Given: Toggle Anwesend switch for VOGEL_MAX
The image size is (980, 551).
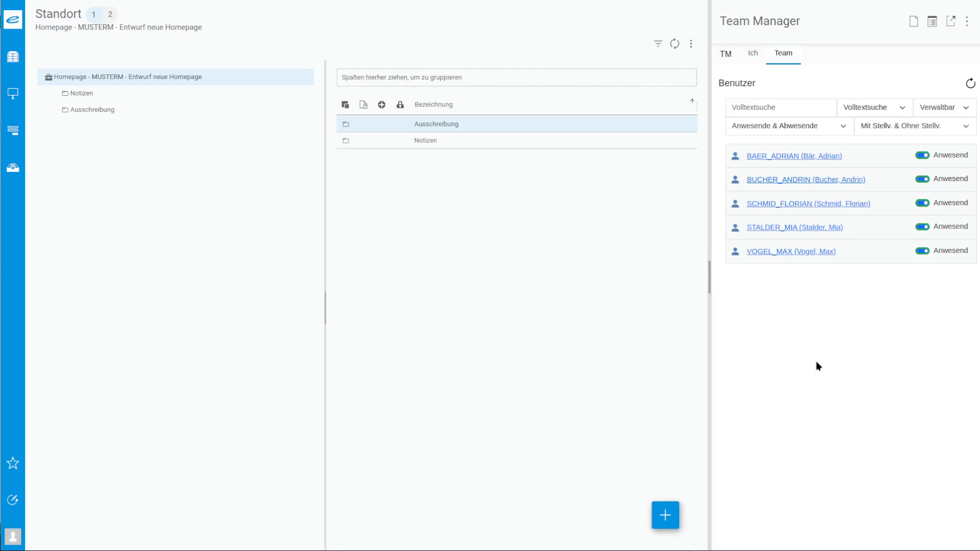Looking at the screenshot, I should click(922, 251).
